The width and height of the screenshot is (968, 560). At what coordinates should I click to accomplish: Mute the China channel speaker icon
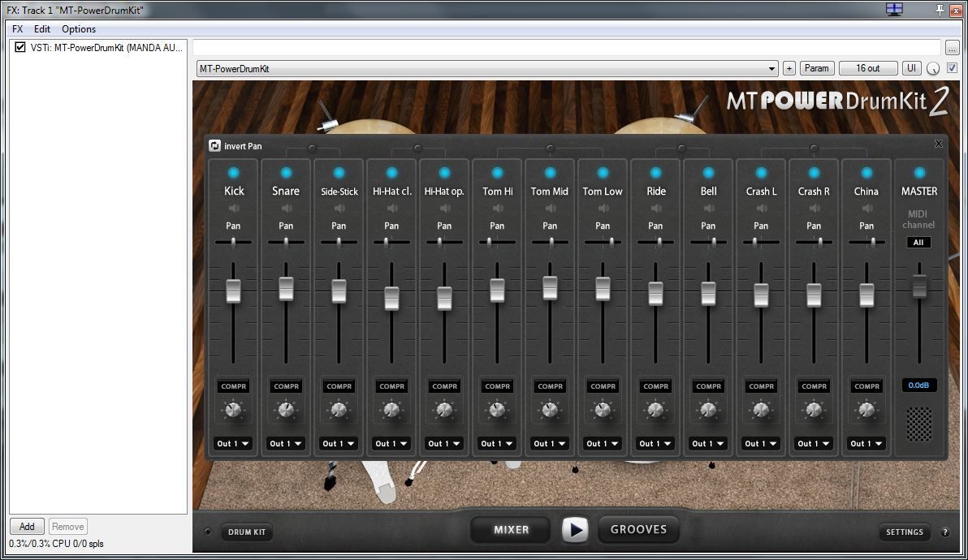click(866, 209)
